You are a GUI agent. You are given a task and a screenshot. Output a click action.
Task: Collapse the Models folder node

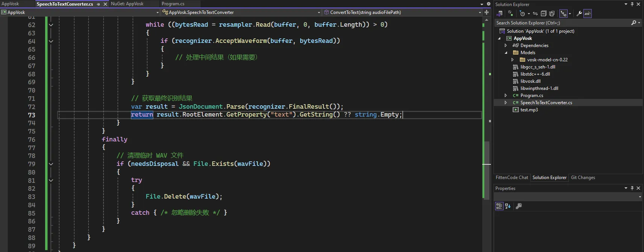pyautogui.click(x=506, y=53)
